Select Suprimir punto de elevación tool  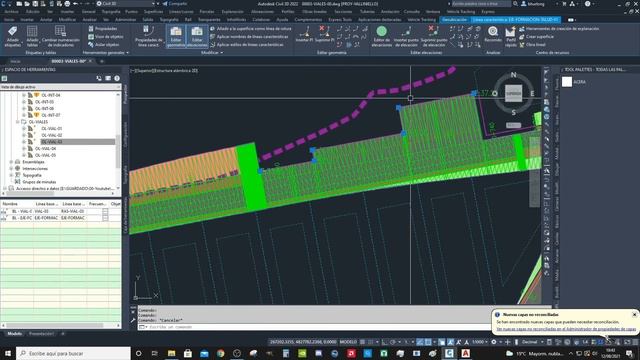click(x=433, y=36)
